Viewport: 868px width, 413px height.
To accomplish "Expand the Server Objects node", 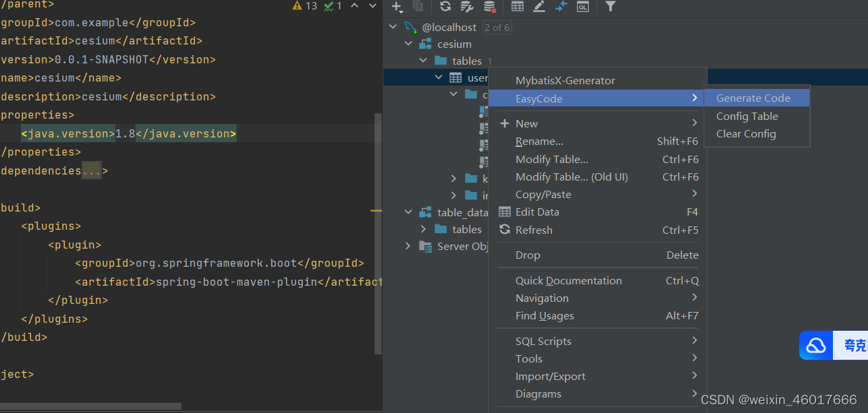I will pos(408,246).
